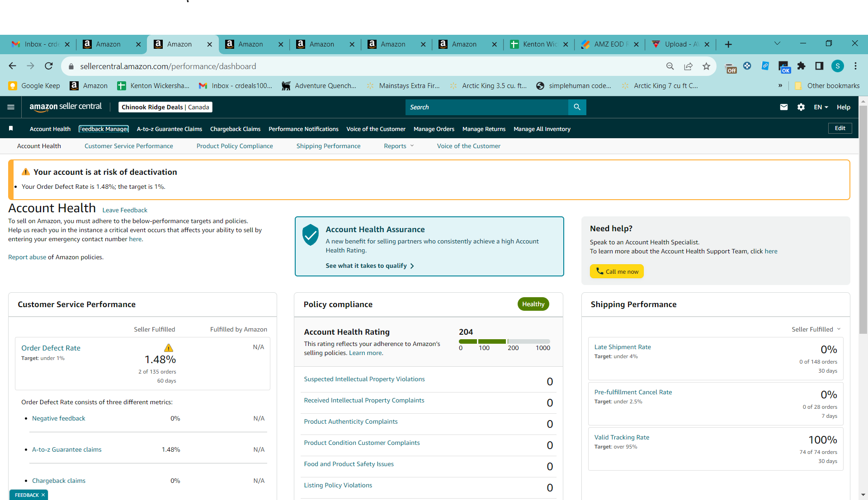This screenshot has height=500, width=868.
Task: Select the Feedback Manager menu item
Action: (104, 129)
